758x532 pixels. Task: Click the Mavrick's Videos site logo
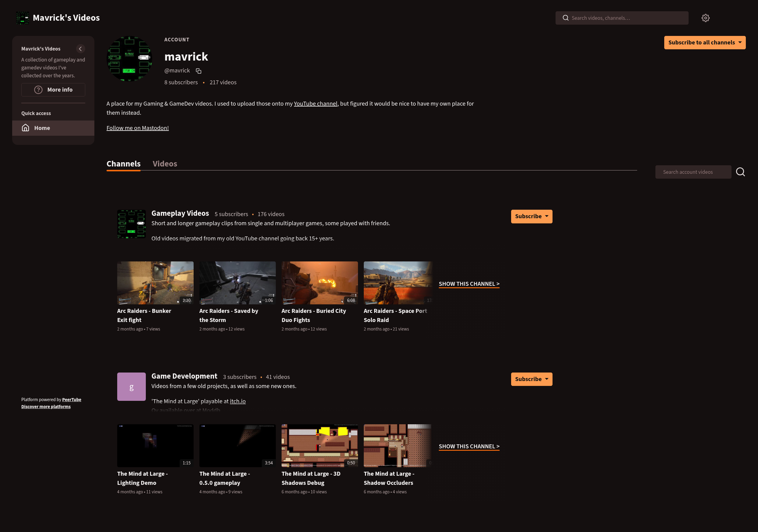pos(23,18)
